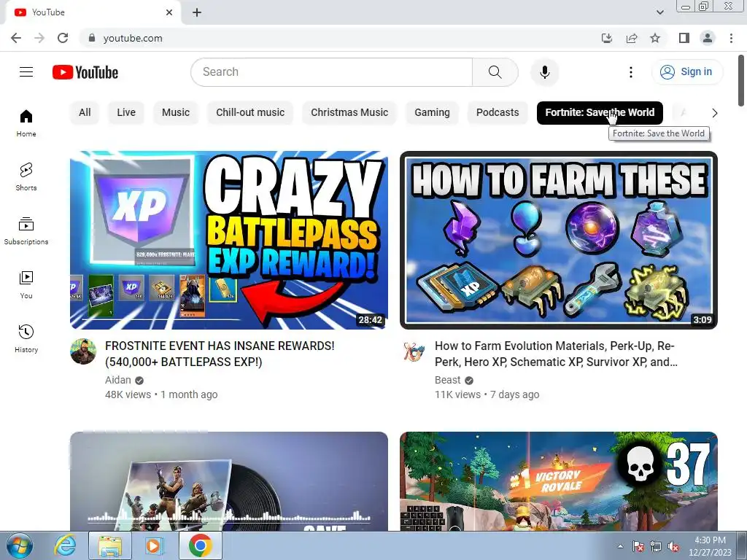Select the Chill-out music chip
Screen dimensions: 747x560
click(250, 112)
